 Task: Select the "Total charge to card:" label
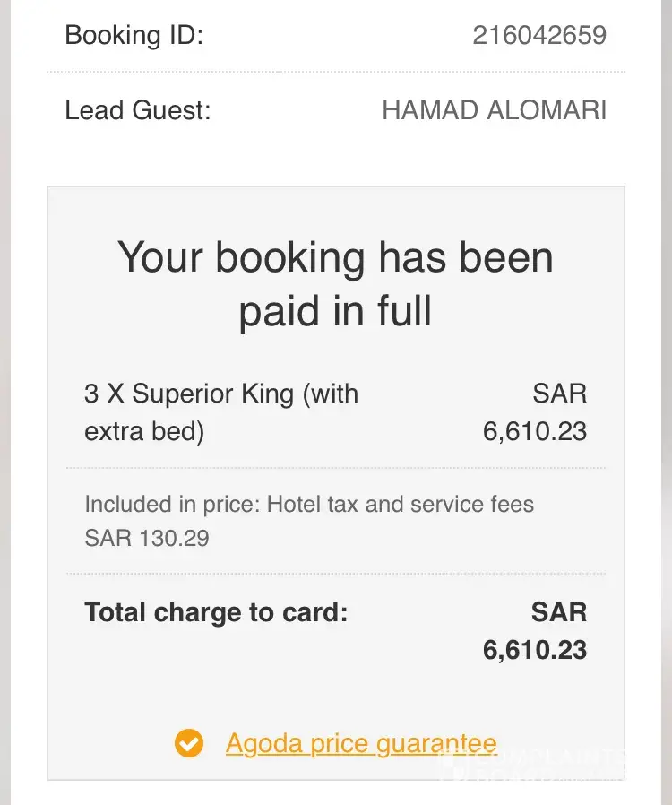pyautogui.click(x=216, y=613)
